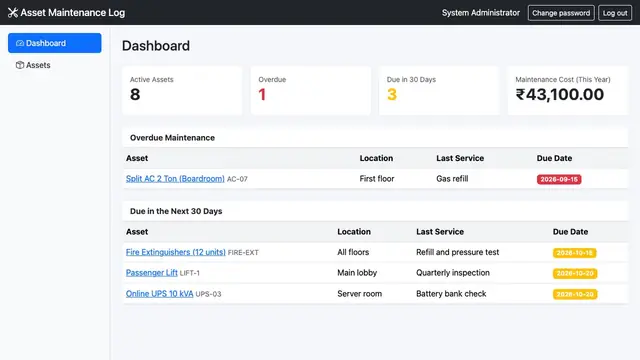Click the Change password button
Viewport: 640px width, 360px height.
[561, 13]
